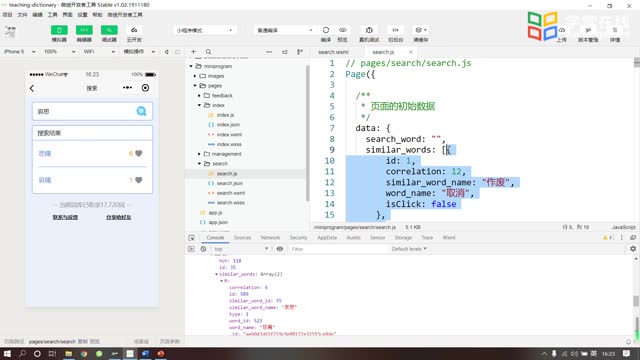Click the add new file plus icon
640x360 pixels.
(x=193, y=52)
